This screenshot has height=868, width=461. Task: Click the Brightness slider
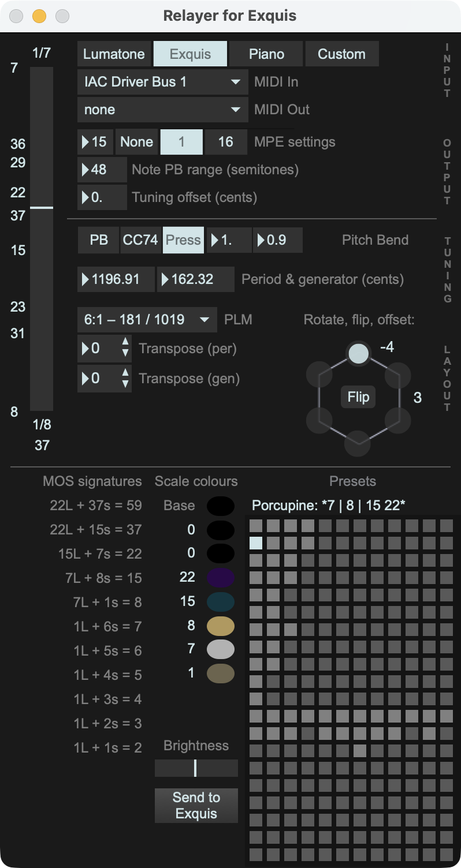click(196, 768)
